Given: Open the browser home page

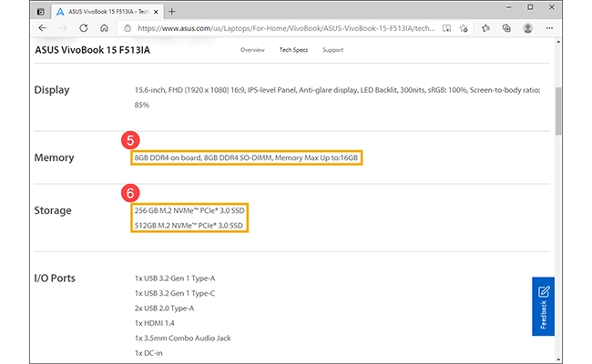Looking at the screenshot, I should tap(104, 28).
